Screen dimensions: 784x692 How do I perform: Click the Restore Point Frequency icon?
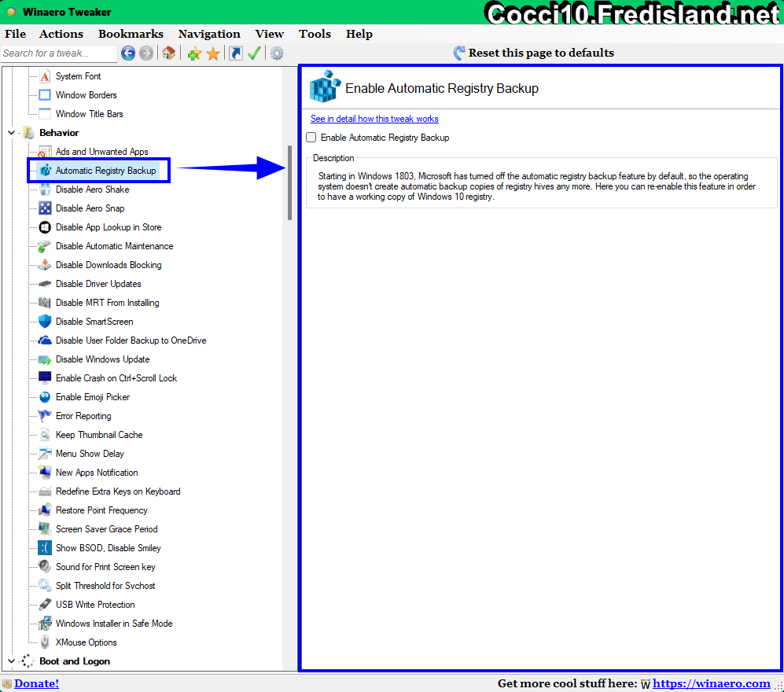tap(45, 510)
